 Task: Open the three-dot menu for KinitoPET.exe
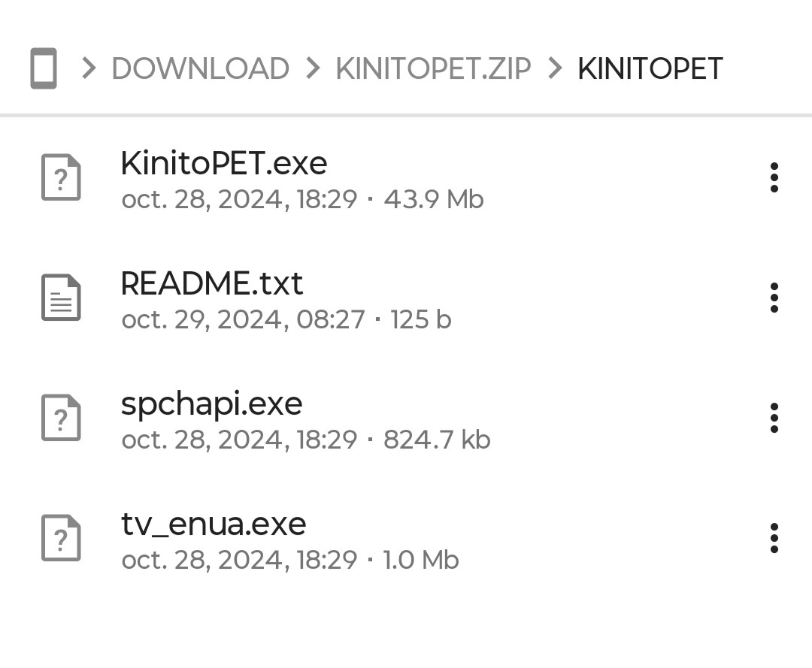(x=774, y=177)
